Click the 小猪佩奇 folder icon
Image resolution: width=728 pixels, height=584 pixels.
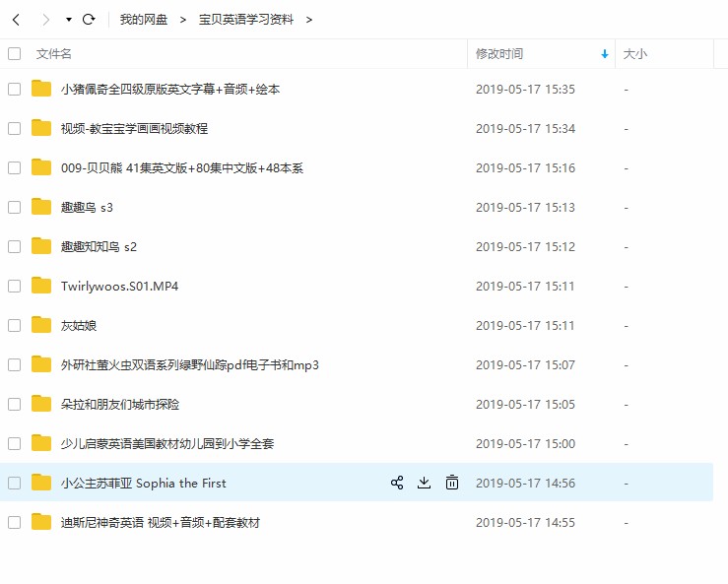41,89
